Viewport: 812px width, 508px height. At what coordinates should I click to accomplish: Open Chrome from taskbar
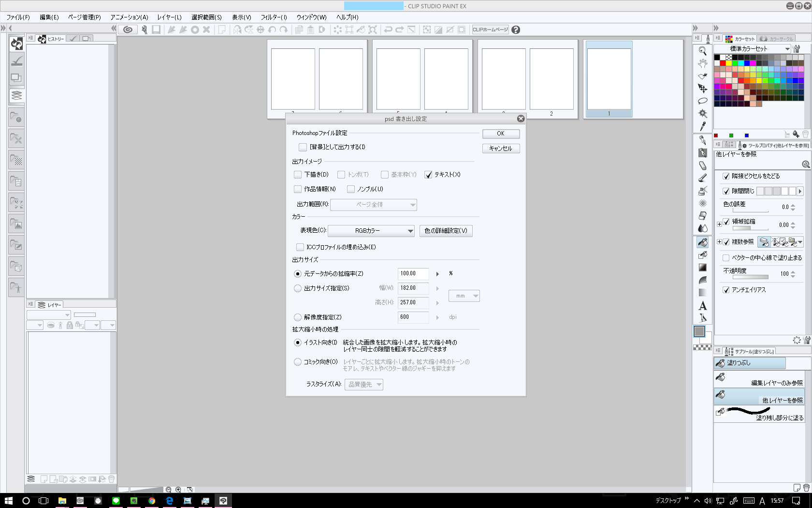pyautogui.click(x=151, y=501)
